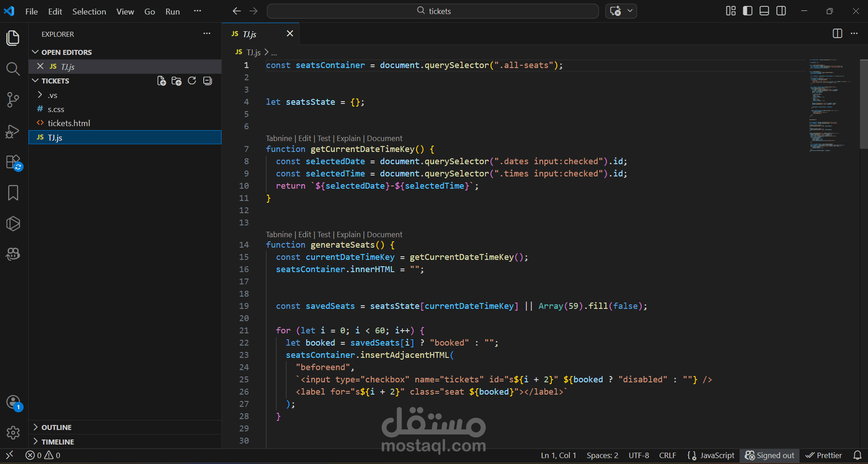
Task: Open the remote window indicator in status bar
Action: [10, 455]
